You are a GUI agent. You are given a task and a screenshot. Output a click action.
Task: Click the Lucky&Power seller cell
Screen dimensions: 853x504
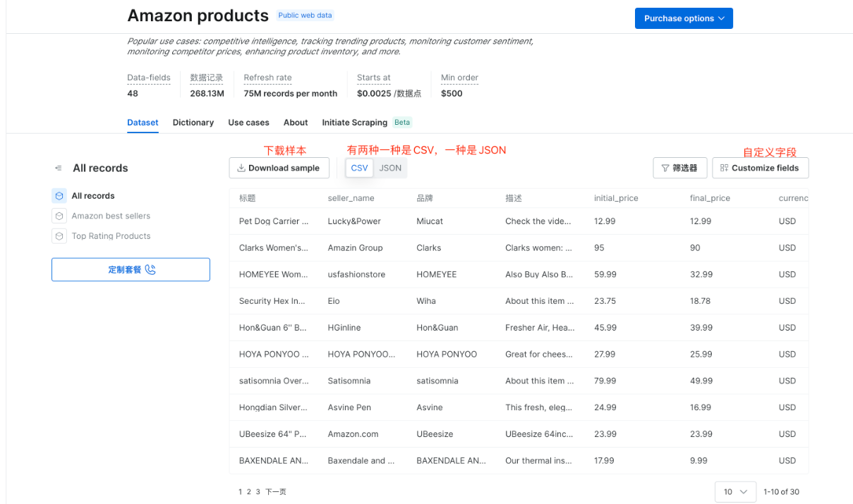pyautogui.click(x=354, y=221)
